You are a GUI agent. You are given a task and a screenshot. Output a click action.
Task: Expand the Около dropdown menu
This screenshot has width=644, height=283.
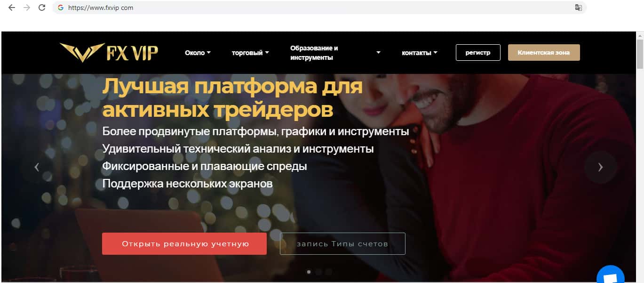pyautogui.click(x=198, y=53)
